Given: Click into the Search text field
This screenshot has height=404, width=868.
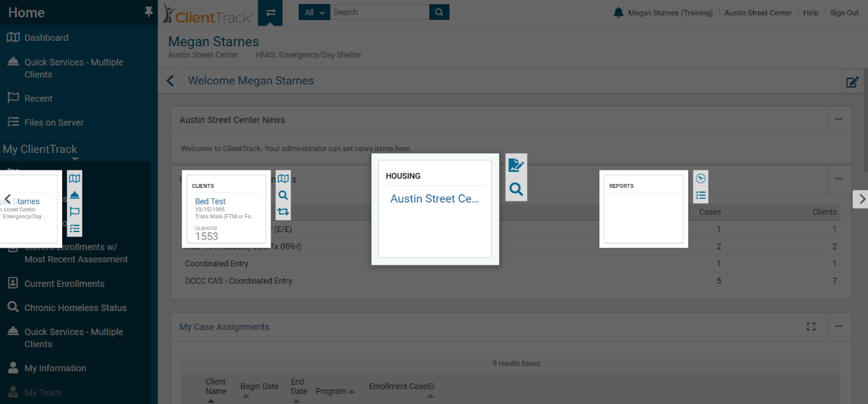Looking at the screenshot, I should pyautogui.click(x=379, y=12).
